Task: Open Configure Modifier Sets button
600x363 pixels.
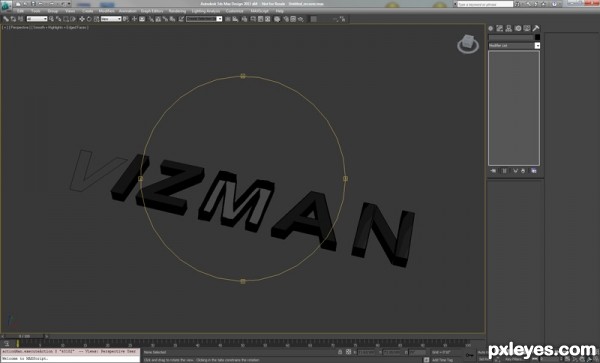Action: coord(534,171)
